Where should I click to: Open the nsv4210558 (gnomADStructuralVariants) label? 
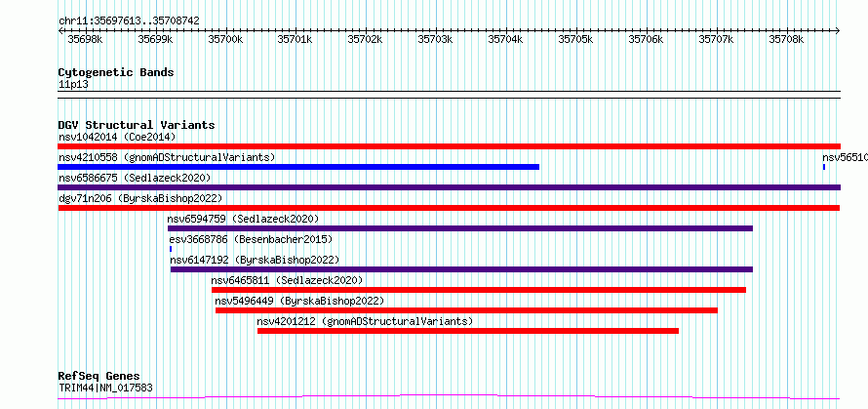pos(167,157)
